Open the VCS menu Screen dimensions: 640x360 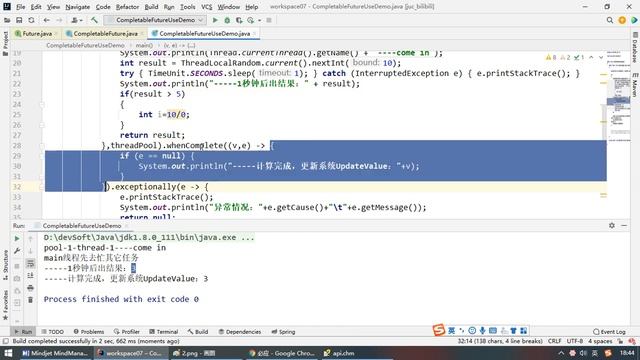[x=207, y=7]
